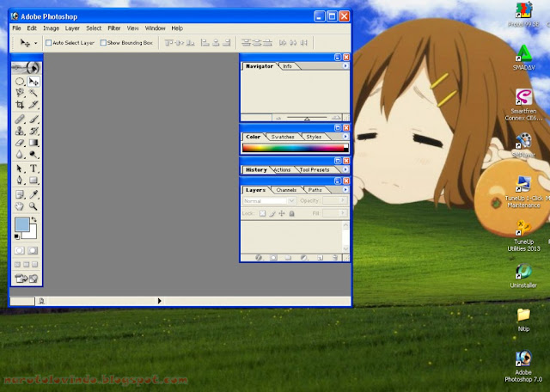This screenshot has height=392, width=550.
Task: Swap foreground and background colors
Action: click(x=34, y=220)
